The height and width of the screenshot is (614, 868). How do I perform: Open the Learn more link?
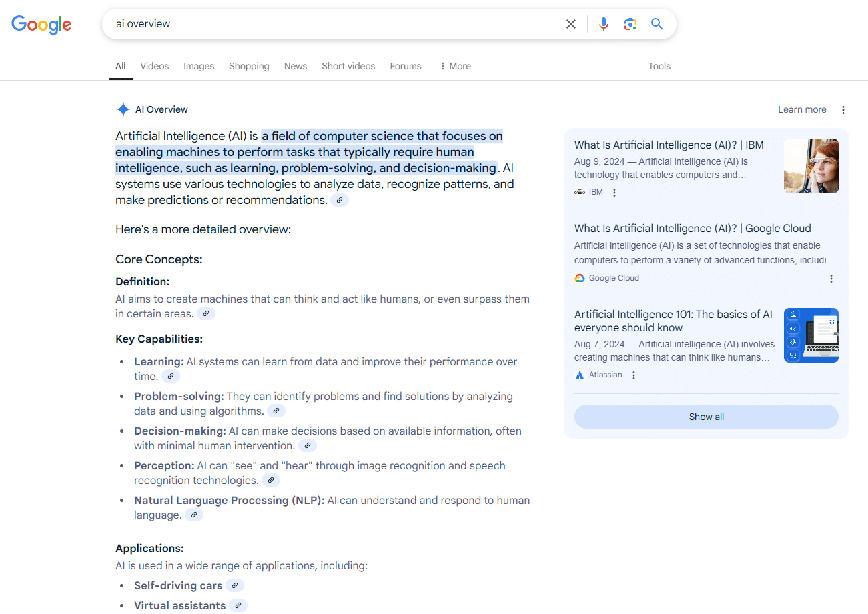click(x=802, y=110)
